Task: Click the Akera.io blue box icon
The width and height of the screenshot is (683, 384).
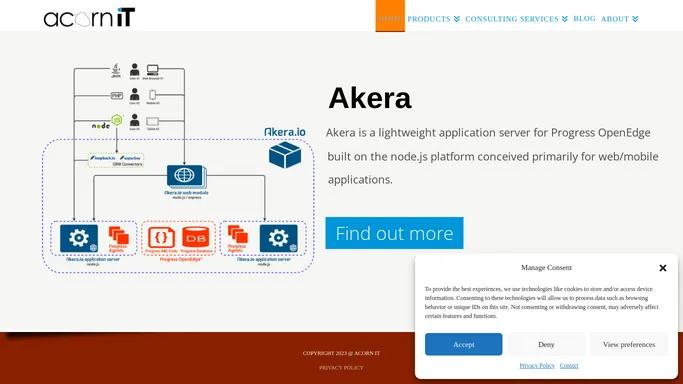Action: 285,155
